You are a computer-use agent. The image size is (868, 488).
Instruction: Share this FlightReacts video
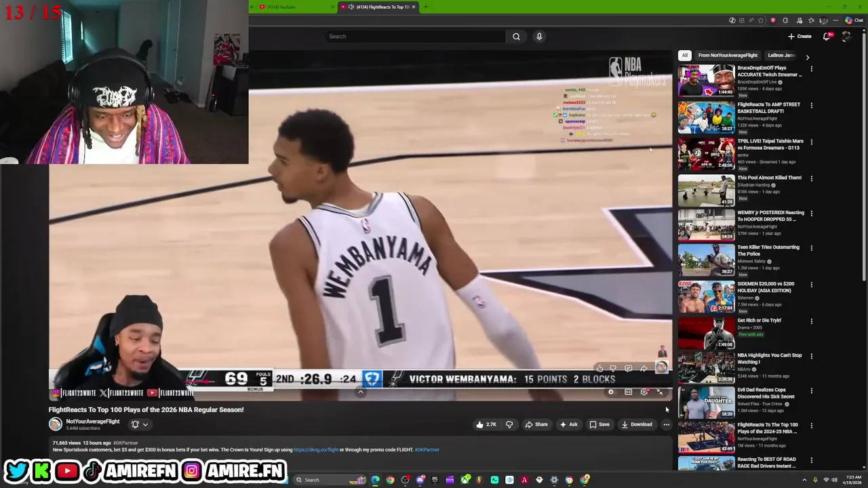pyautogui.click(x=536, y=425)
